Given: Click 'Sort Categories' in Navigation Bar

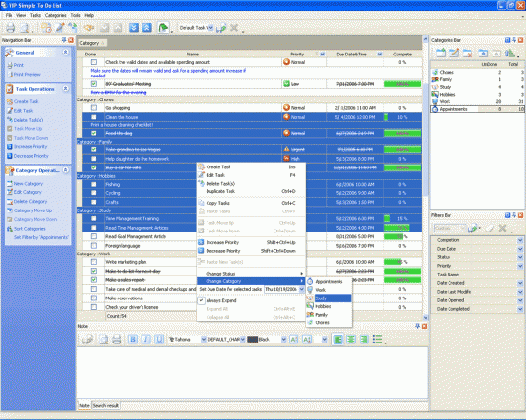Looking at the screenshot, I should point(30,229).
